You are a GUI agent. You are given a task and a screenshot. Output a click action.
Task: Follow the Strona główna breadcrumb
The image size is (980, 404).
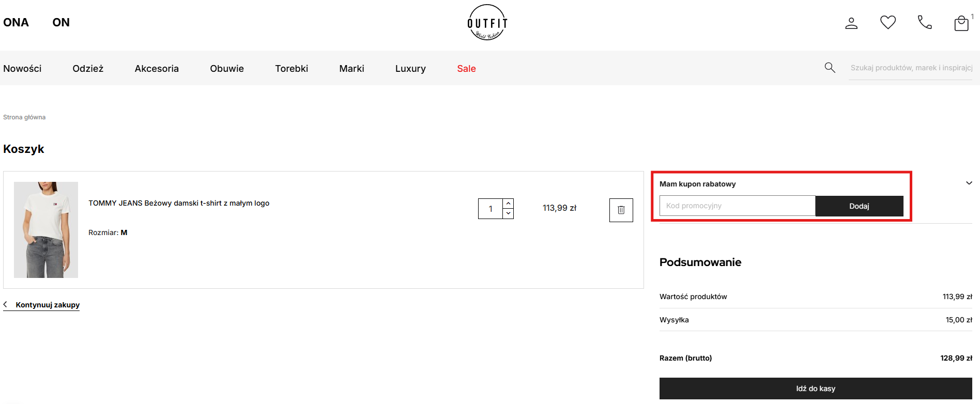click(24, 117)
